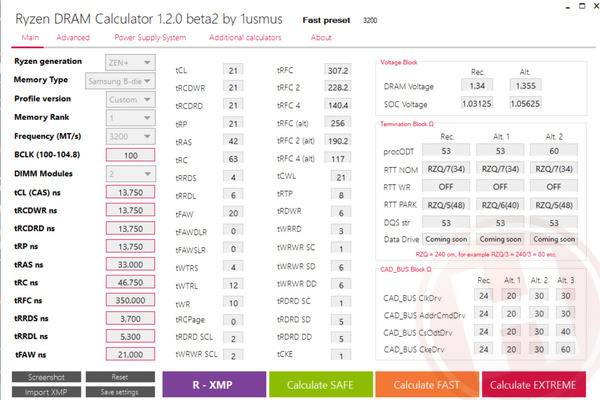Click the tCWL value 21
Screen dimensions: 600x400
(x=341, y=177)
